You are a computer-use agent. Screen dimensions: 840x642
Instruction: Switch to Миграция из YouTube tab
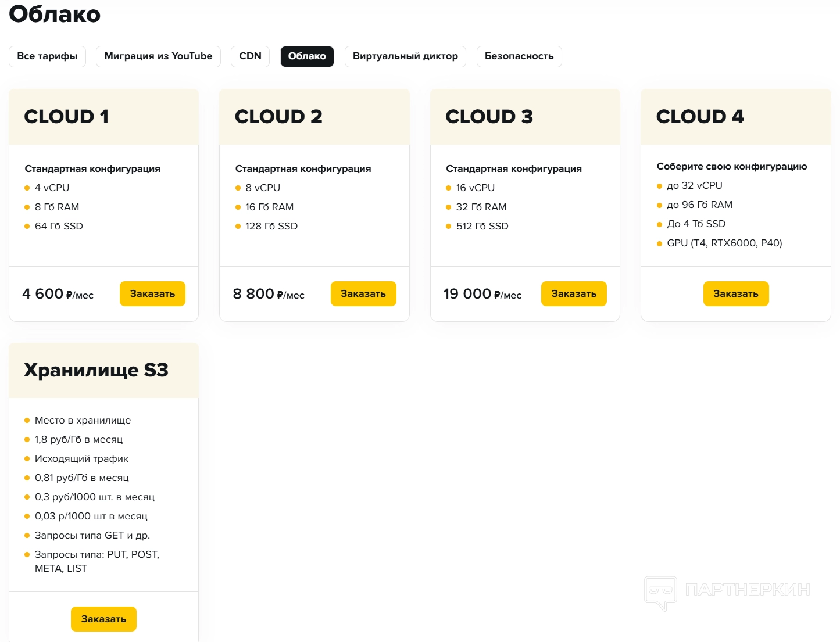pyautogui.click(x=158, y=56)
